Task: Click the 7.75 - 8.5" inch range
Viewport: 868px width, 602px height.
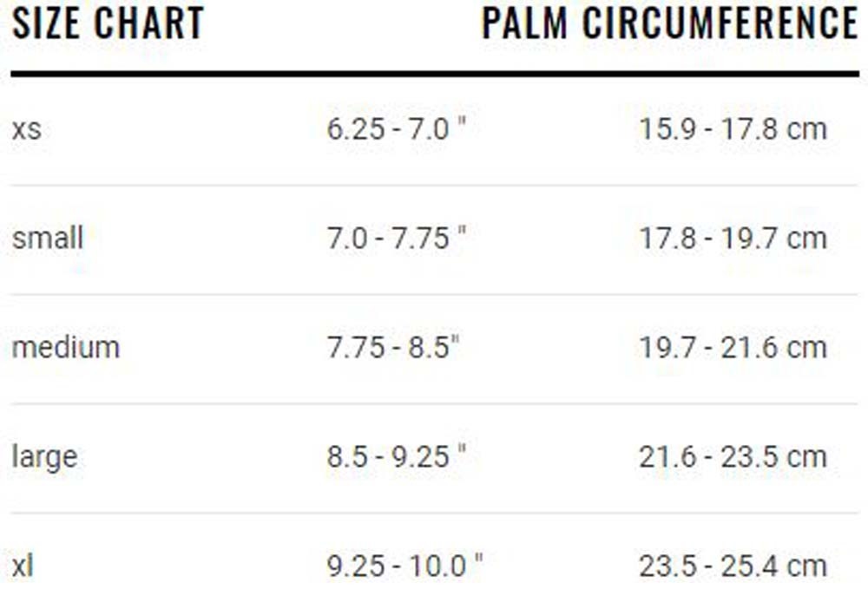Action: (392, 347)
